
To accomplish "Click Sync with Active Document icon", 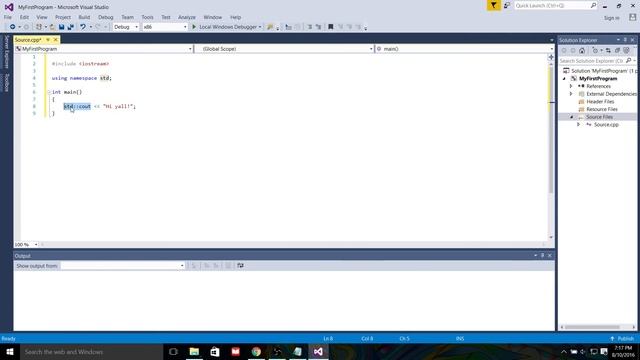I will point(608,51).
